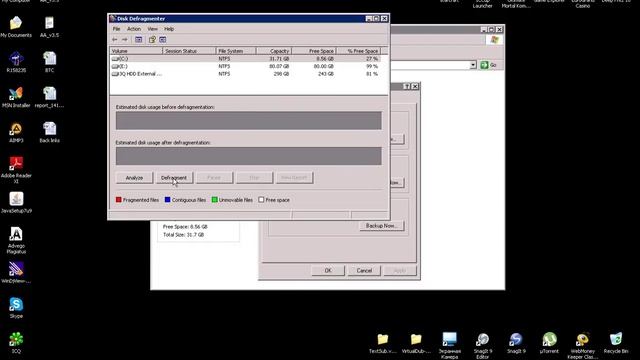
Task: Select the WinDjView desktop icon
Action: tap(16, 273)
